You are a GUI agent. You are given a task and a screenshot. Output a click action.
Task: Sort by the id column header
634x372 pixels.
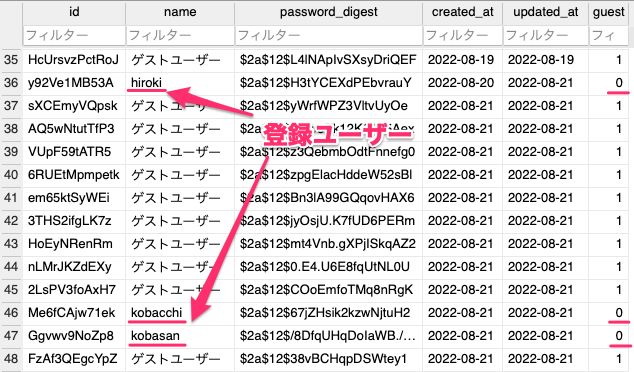tap(74, 12)
